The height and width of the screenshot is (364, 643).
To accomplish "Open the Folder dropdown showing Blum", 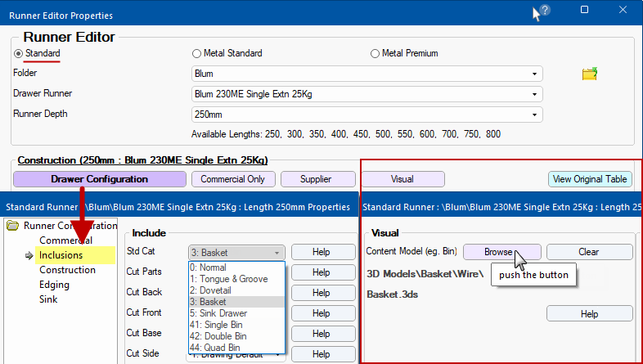I will tap(367, 74).
